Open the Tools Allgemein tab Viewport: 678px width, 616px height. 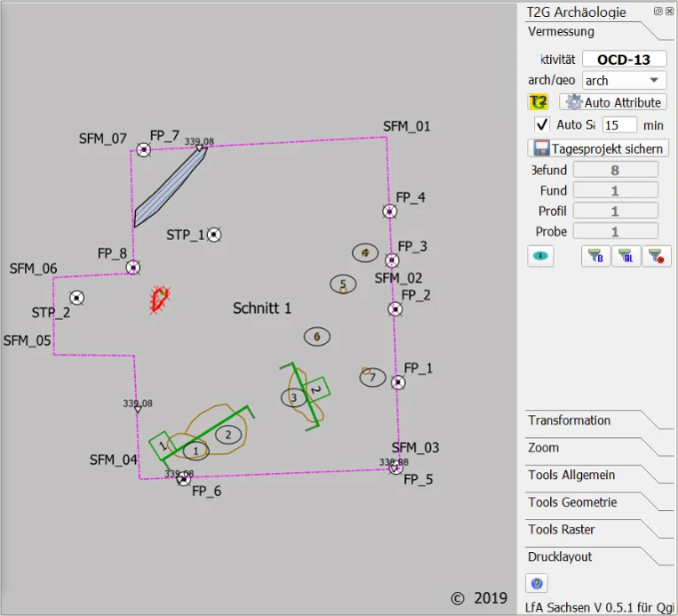599,475
